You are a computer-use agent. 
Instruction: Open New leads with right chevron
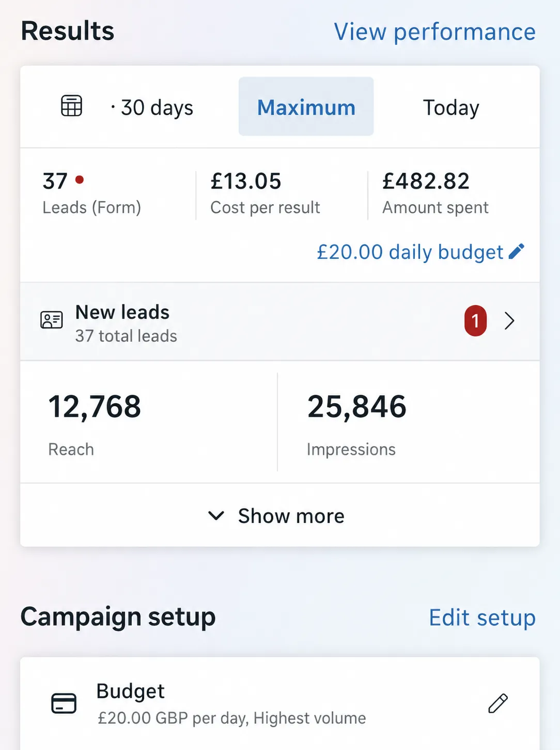click(x=509, y=321)
